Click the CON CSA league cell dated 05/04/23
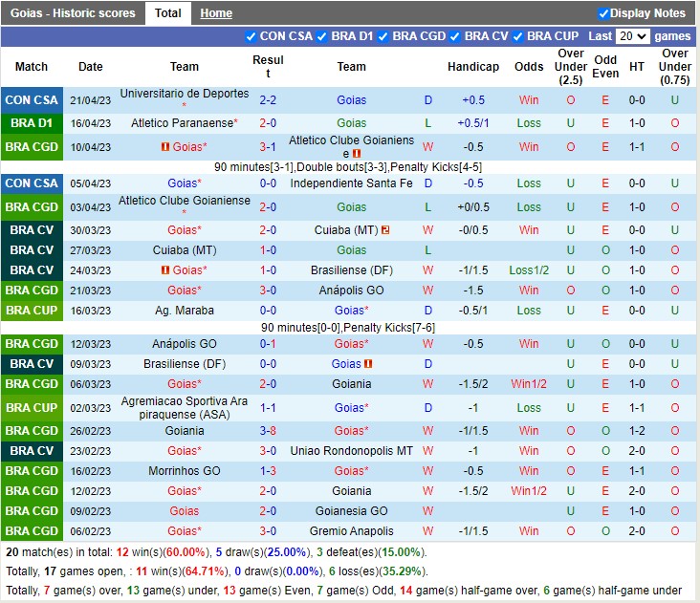This screenshot has width=700, height=603. [32, 183]
